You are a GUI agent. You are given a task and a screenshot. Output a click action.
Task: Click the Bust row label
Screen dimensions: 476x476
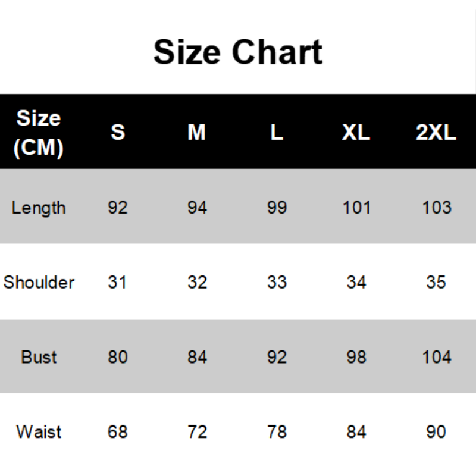(39, 357)
